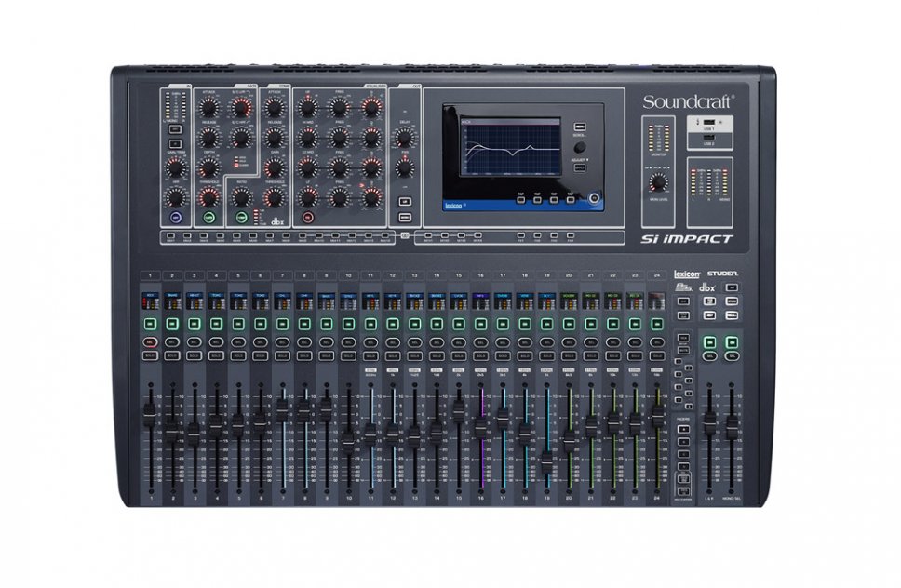
Task: Click the PAN knob in the OUT section
Action: (x=404, y=169)
